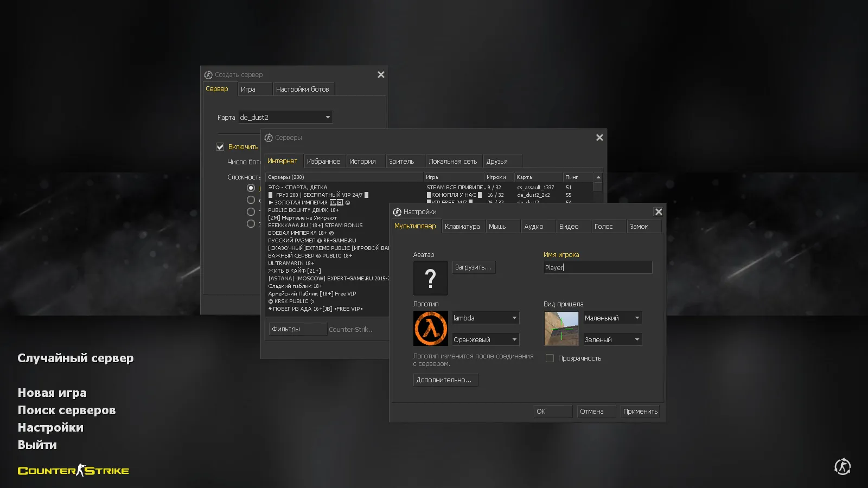Click the CS emblem in the bottom-right corner
The image size is (868, 488).
[x=843, y=466]
